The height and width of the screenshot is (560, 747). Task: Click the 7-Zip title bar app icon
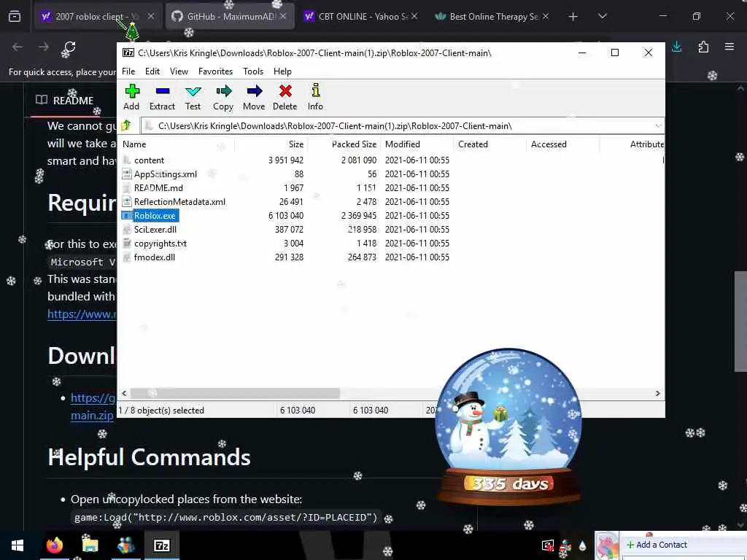pyautogui.click(x=128, y=52)
